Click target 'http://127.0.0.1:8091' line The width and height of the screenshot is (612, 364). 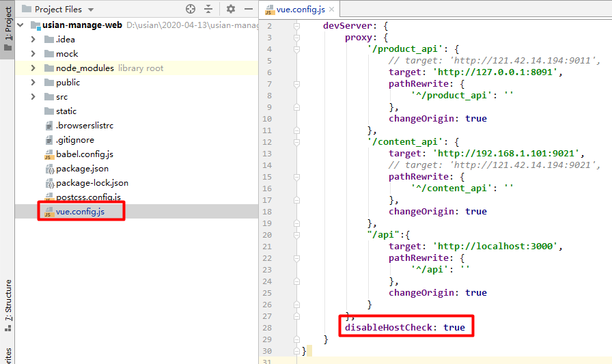475,72
